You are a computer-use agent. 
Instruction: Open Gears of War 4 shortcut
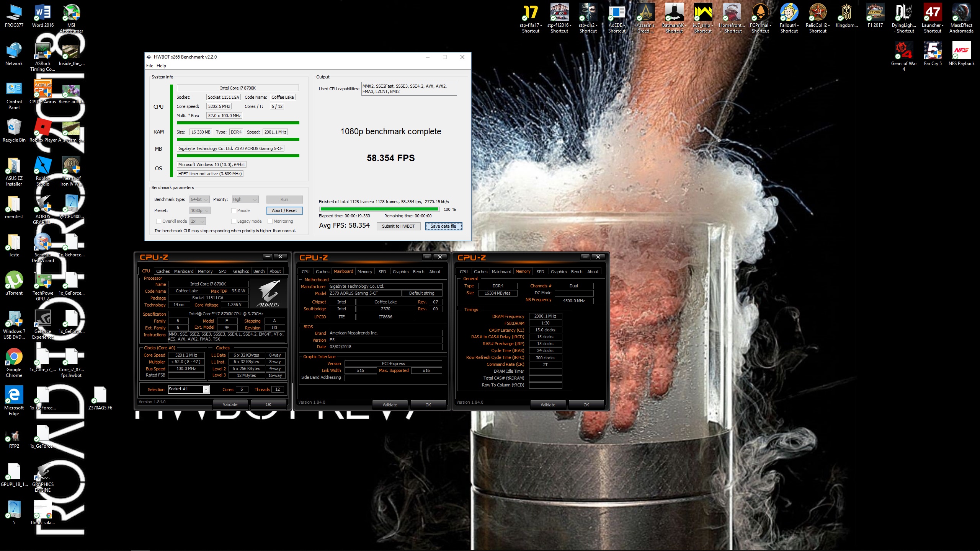904,57
